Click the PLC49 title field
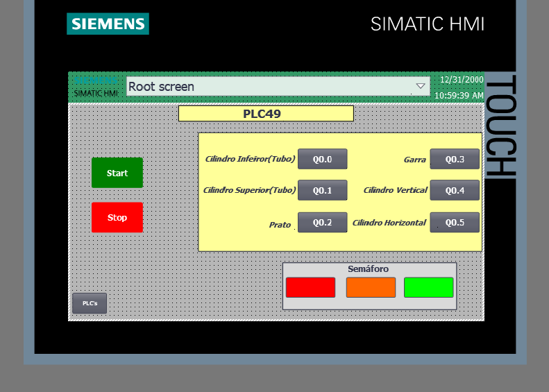549x392 pixels. point(266,114)
